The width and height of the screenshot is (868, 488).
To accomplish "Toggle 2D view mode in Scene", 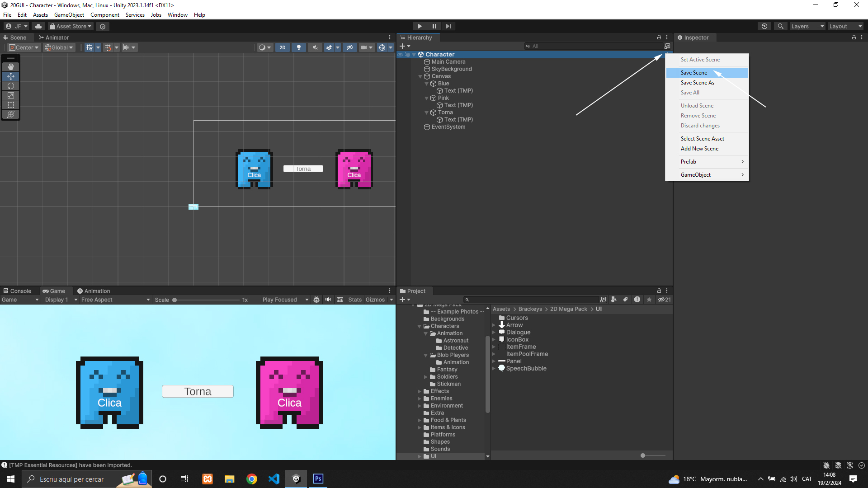I will (283, 47).
